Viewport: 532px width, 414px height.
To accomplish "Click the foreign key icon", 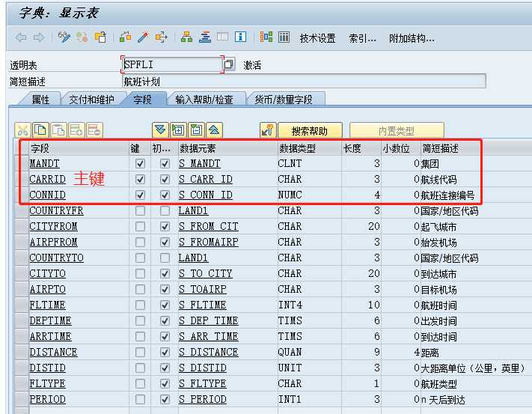I will pyautogui.click(x=268, y=130).
